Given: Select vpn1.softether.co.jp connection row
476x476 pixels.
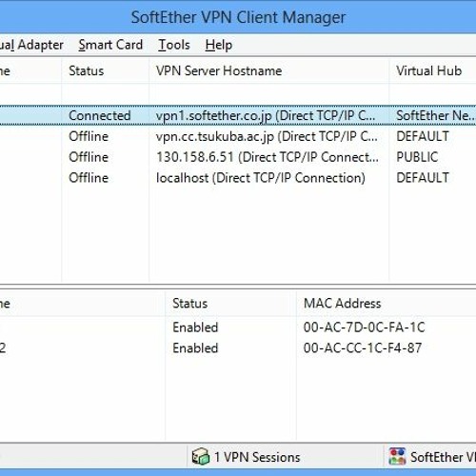Looking at the screenshot, I should 238,115.
